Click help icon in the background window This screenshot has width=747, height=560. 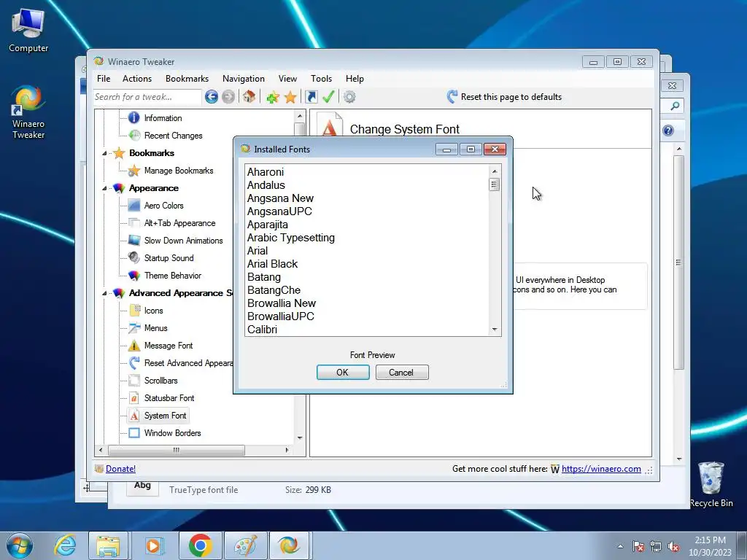click(x=668, y=131)
